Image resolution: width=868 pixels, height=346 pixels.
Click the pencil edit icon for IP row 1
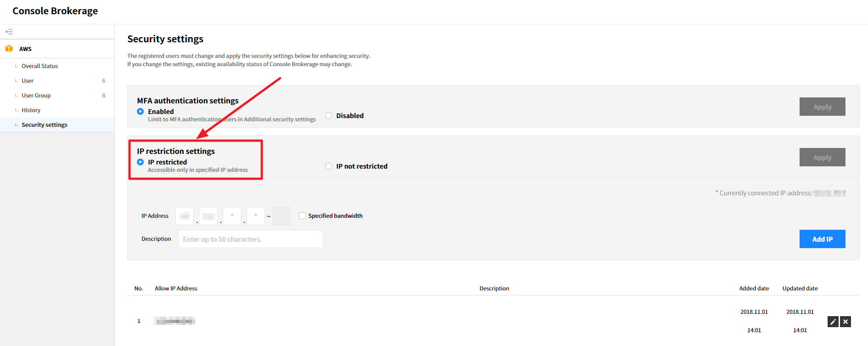pos(833,322)
